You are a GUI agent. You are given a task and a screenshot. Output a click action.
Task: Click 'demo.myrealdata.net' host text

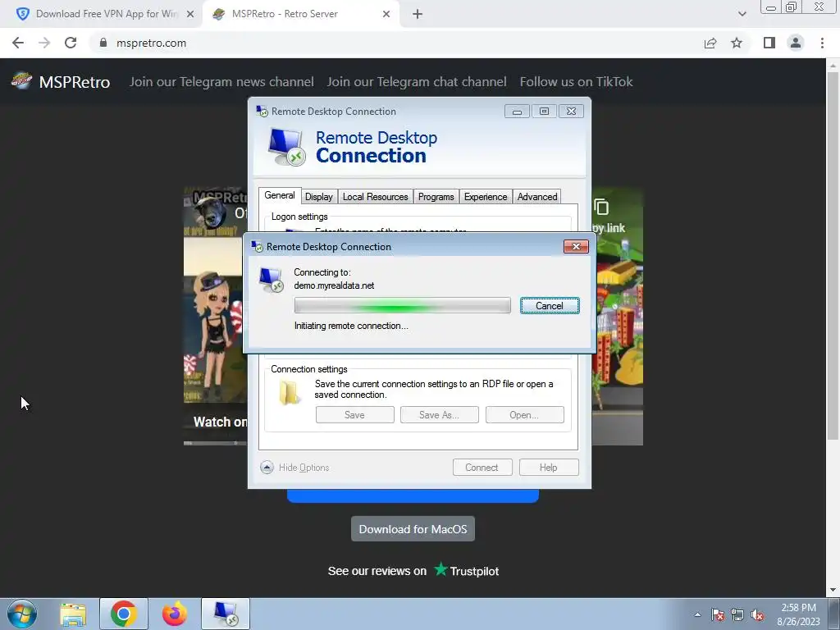pos(334,285)
